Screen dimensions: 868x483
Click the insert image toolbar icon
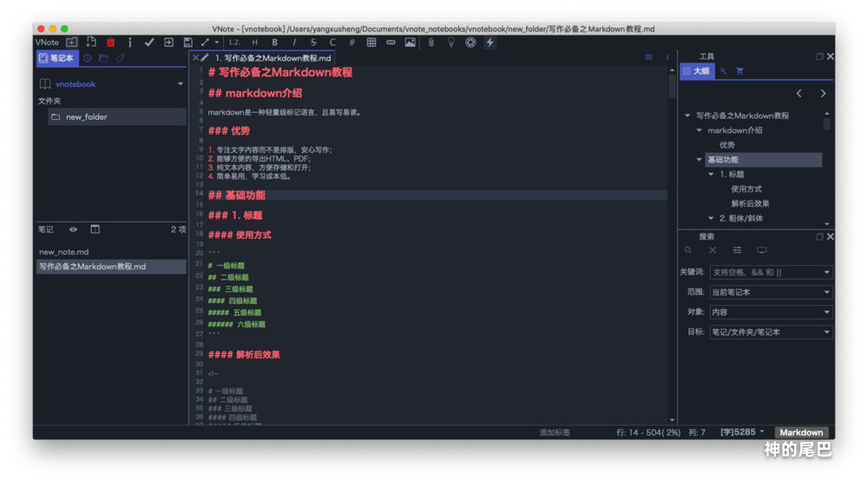pos(410,42)
